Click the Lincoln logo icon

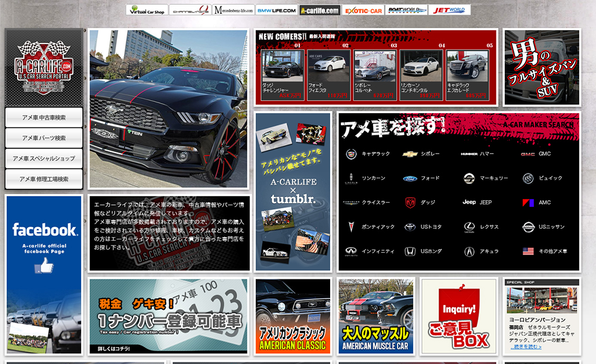(351, 178)
